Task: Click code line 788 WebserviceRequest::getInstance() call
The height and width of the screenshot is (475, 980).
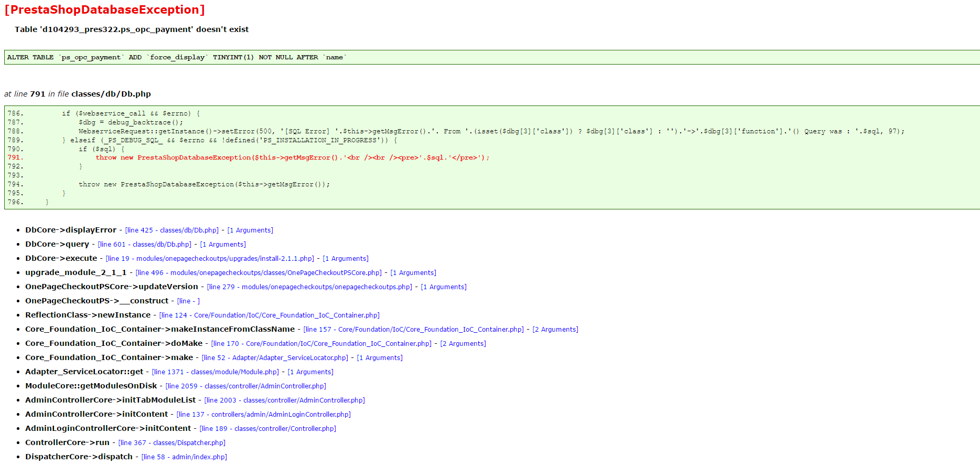Action: (x=491, y=131)
